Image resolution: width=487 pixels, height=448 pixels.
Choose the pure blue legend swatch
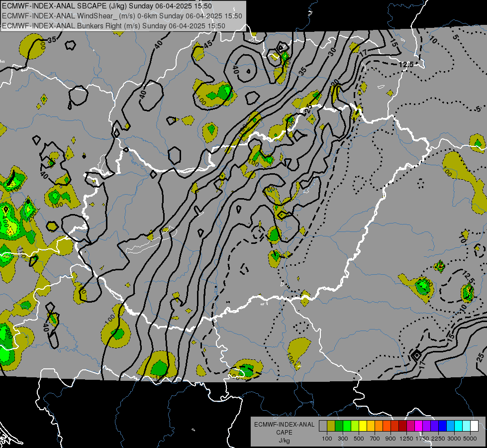pos(443,426)
